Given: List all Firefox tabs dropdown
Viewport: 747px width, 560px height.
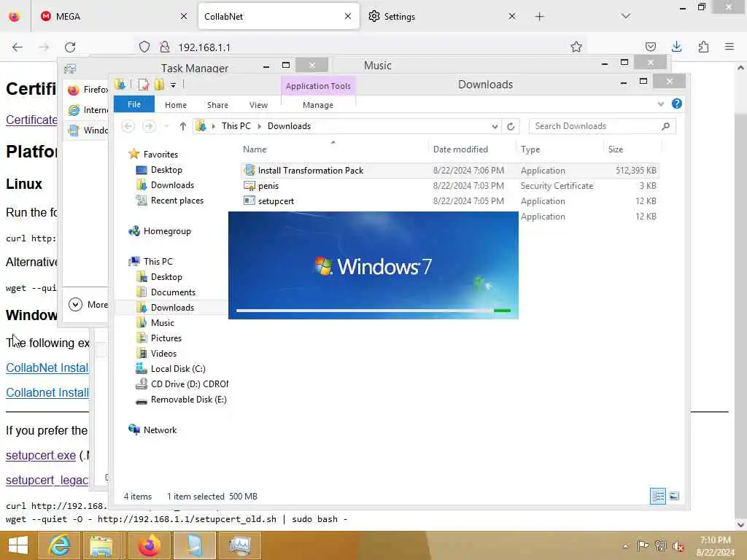Looking at the screenshot, I should coord(626,16).
